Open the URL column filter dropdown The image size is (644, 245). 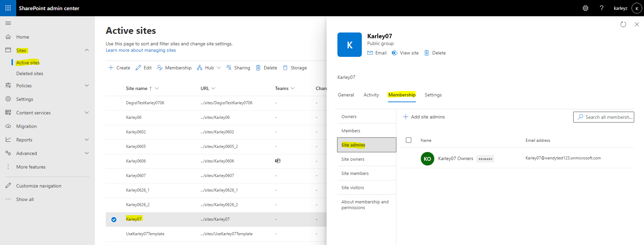click(x=213, y=88)
